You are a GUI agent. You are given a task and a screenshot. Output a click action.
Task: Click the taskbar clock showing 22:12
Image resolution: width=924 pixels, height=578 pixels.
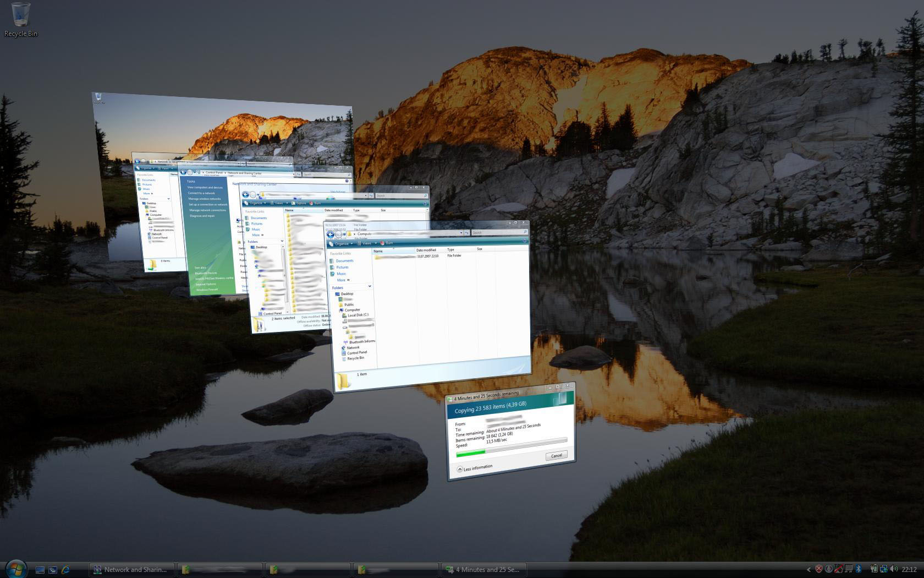(x=909, y=570)
